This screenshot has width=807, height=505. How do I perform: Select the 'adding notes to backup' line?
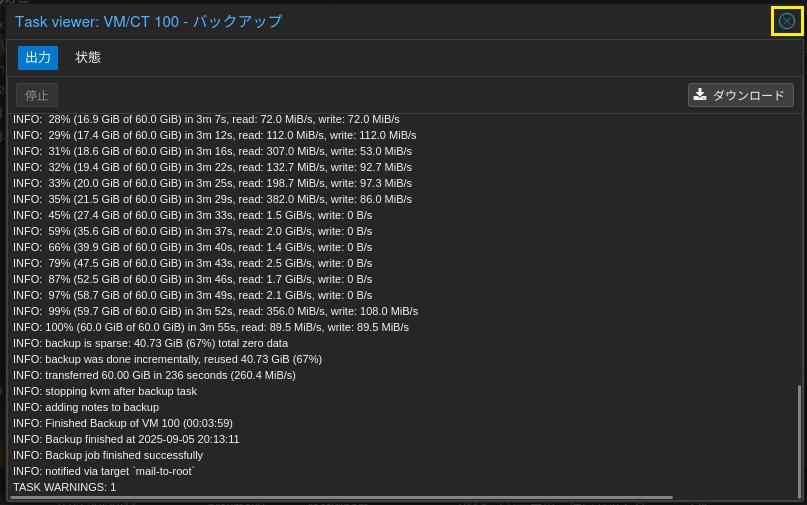pos(86,407)
